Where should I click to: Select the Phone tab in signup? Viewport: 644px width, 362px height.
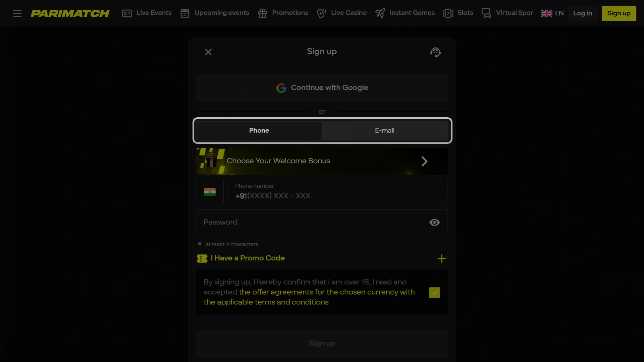(259, 130)
